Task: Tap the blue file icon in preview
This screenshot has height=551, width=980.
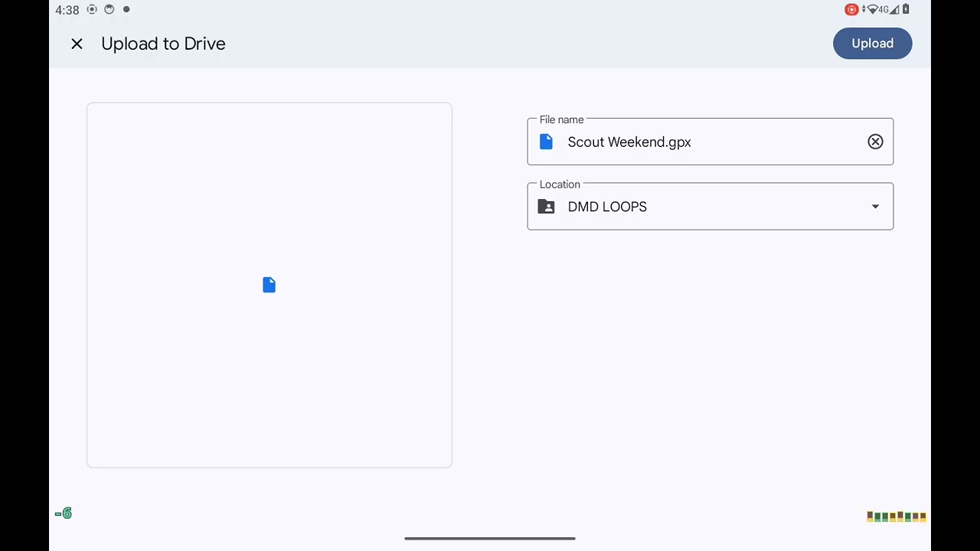Action: coord(269,285)
